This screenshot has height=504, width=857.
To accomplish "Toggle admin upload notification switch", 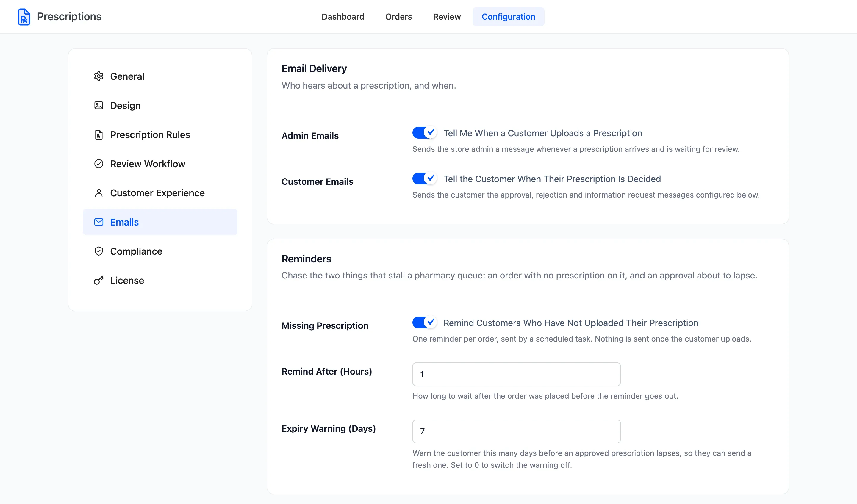I will tap(424, 133).
